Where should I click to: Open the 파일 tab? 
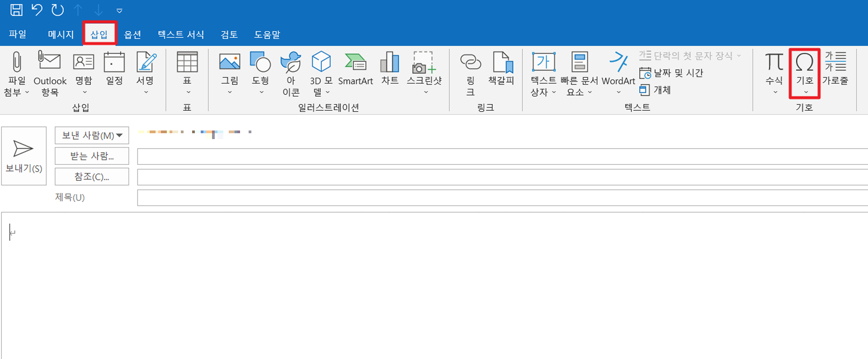(x=18, y=34)
